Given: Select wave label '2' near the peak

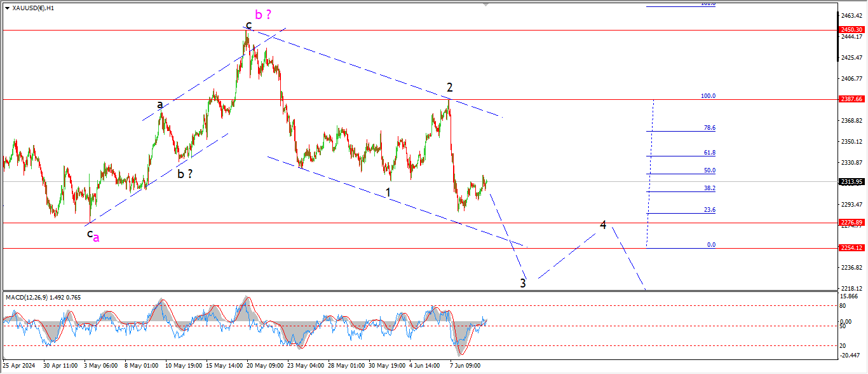Looking at the screenshot, I should click(x=449, y=87).
